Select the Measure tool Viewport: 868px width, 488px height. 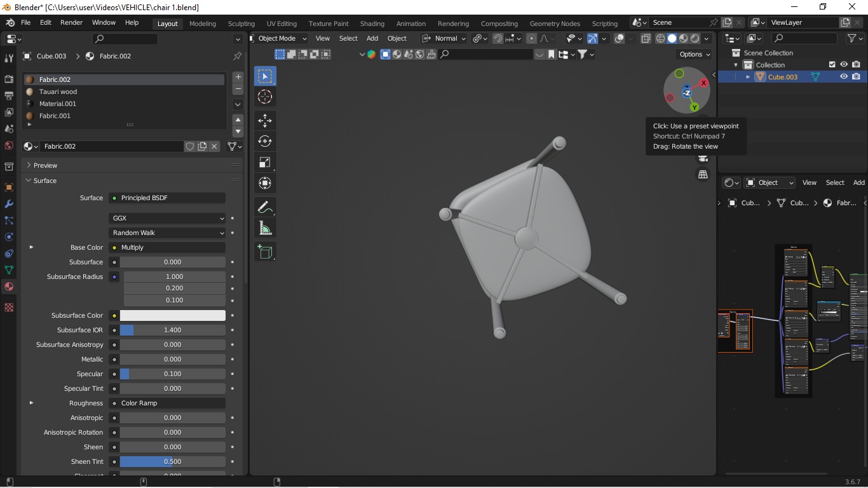point(265,228)
